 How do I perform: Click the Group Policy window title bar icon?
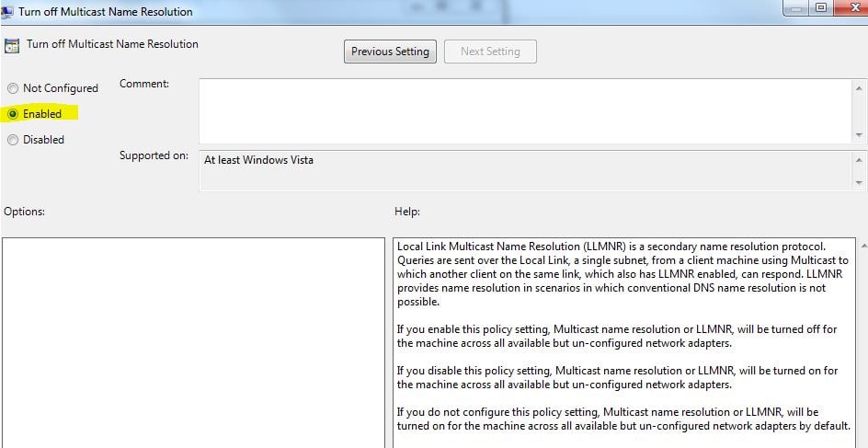[8, 12]
